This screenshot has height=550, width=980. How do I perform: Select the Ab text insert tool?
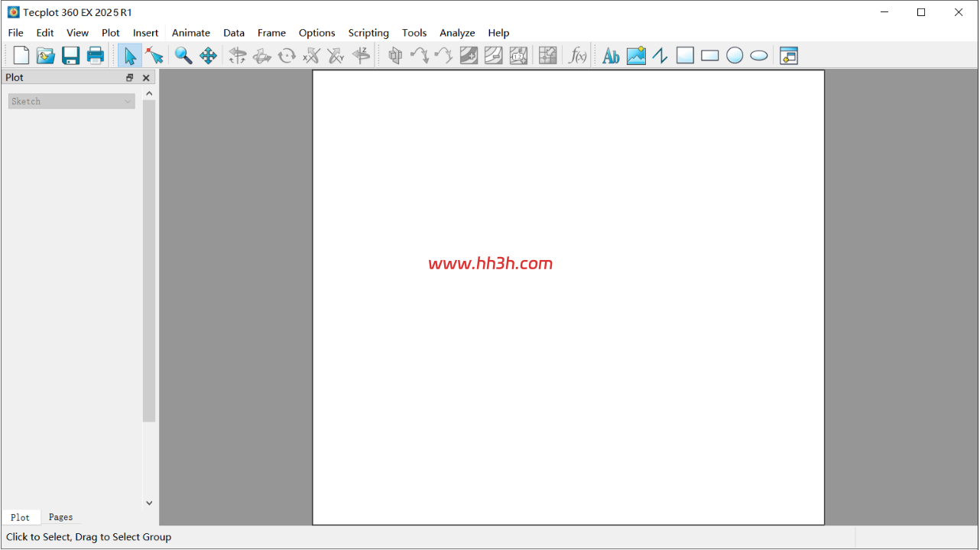611,55
